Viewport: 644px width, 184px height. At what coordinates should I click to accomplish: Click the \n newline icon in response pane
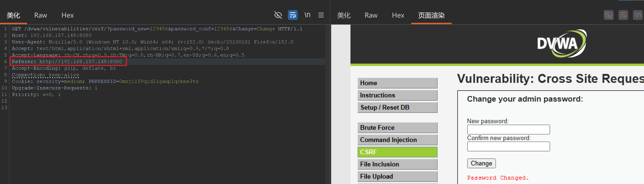click(637, 15)
